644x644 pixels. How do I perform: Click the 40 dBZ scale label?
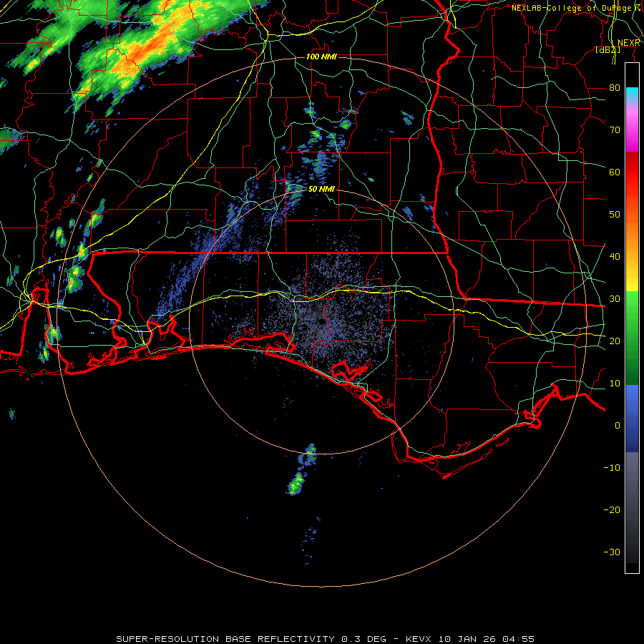(x=615, y=257)
